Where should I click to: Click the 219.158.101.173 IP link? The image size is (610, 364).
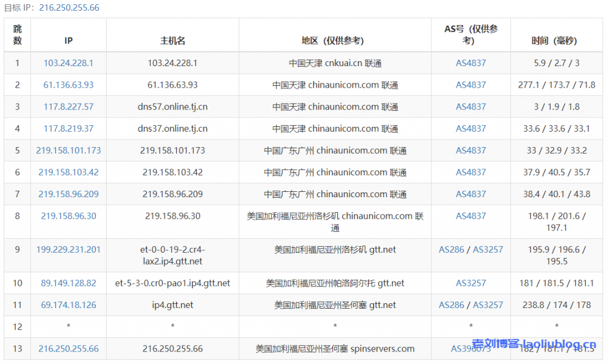(69, 151)
